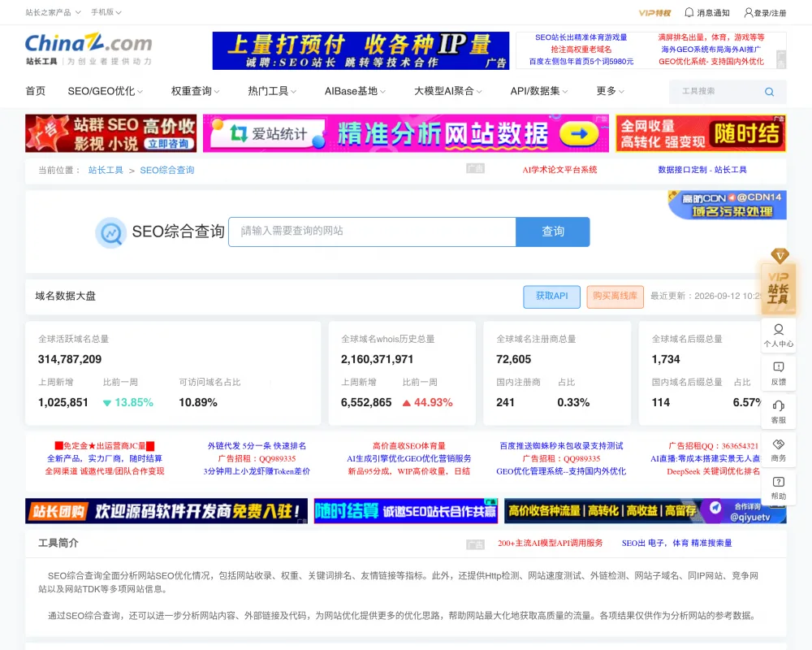The width and height of the screenshot is (812, 650).
Task: Open the SEO/GEO优化 menu
Action: [105, 91]
